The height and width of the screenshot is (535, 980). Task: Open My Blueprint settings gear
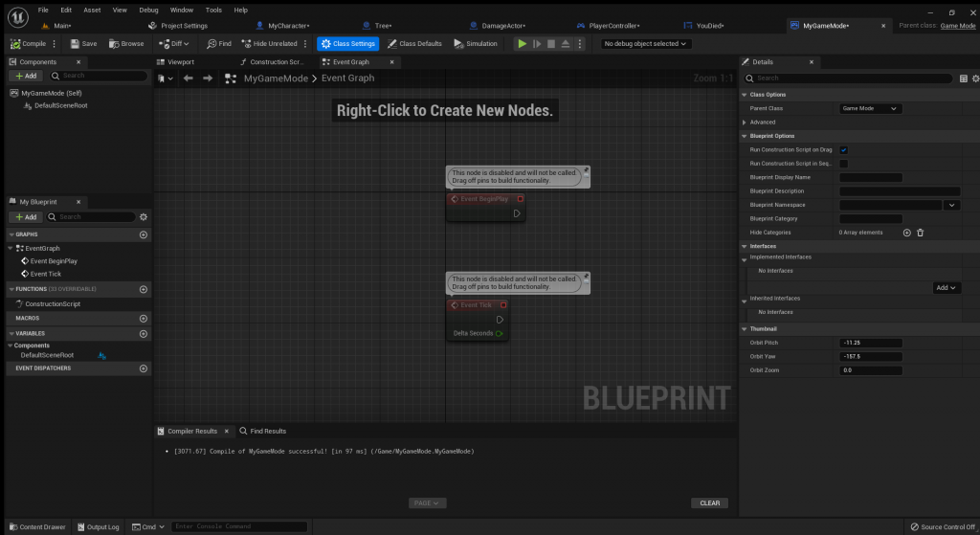(x=144, y=217)
